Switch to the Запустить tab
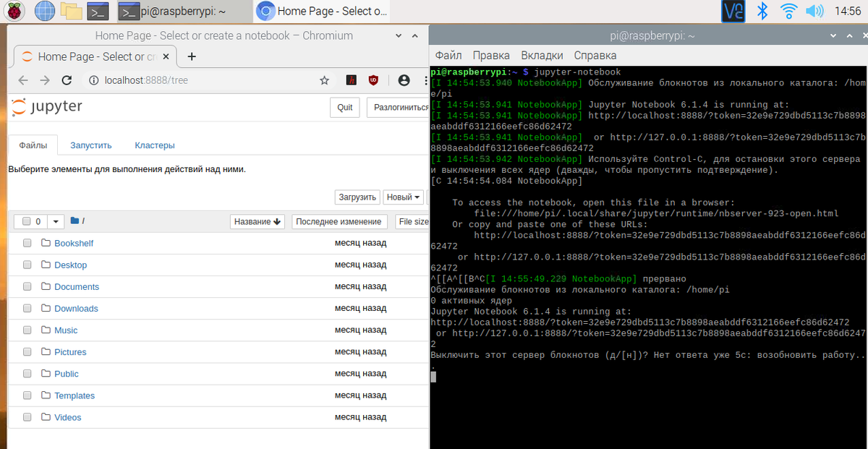 pos(90,145)
